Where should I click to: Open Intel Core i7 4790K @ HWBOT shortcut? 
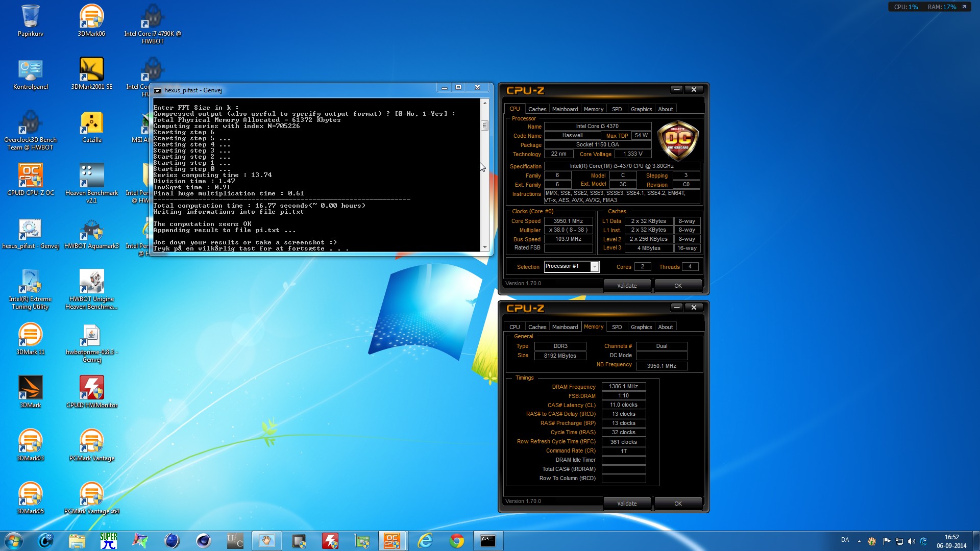tap(153, 24)
